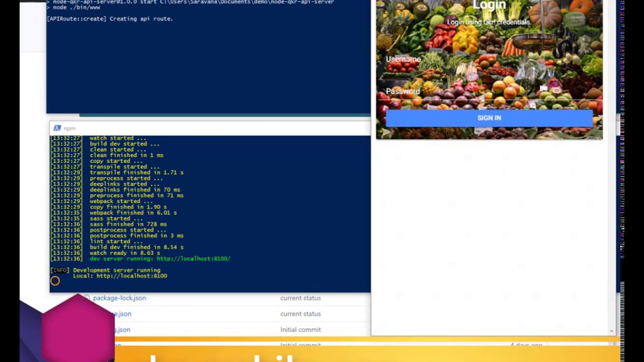Click the 'npm' terminal window title
Image resolution: width=644 pixels, height=362 pixels.
69,129
